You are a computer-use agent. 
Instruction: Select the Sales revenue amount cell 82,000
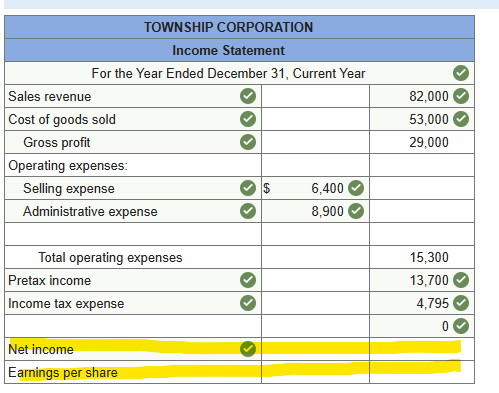(422, 96)
